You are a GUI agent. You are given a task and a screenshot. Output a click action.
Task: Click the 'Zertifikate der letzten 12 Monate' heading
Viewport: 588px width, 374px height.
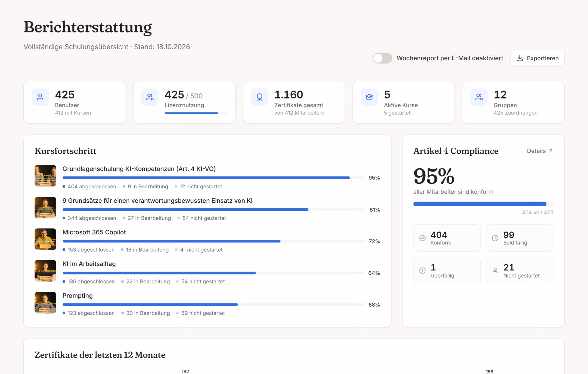click(x=100, y=355)
